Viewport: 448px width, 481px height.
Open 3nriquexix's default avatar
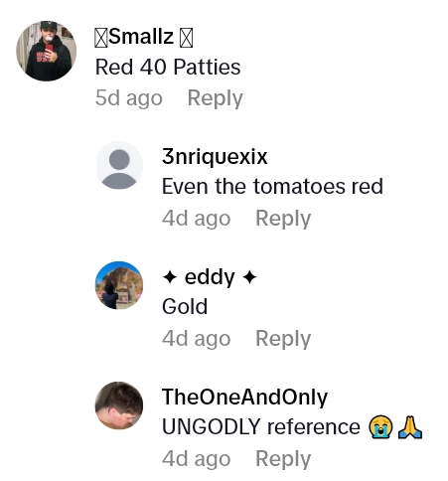[119, 165]
